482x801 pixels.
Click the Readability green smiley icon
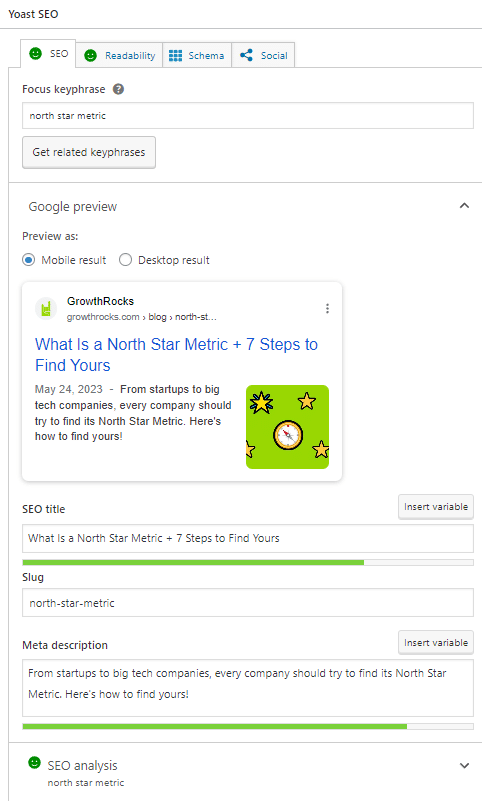[x=90, y=56]
